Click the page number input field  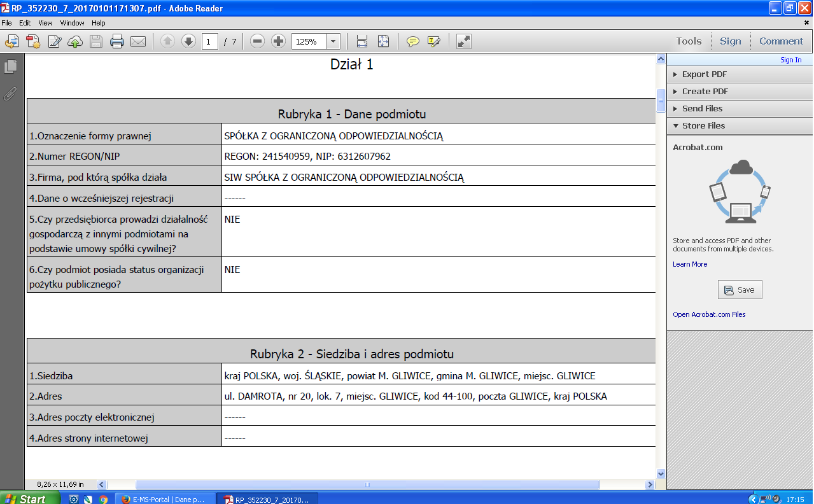point(209,42)
